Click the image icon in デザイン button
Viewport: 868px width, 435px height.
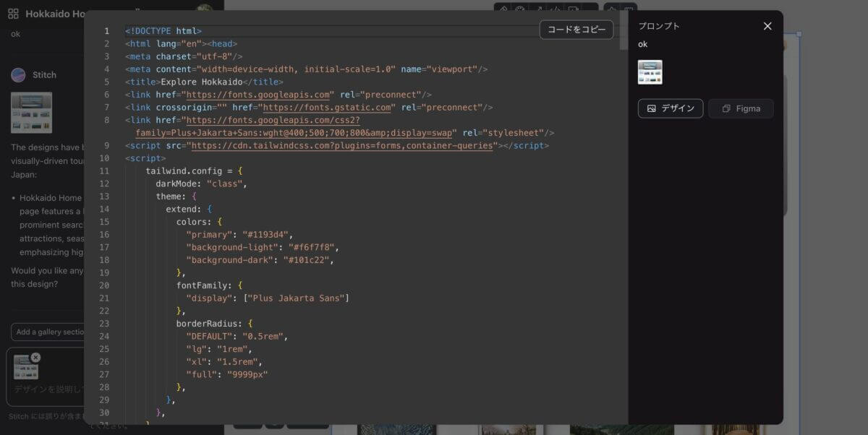652,108
